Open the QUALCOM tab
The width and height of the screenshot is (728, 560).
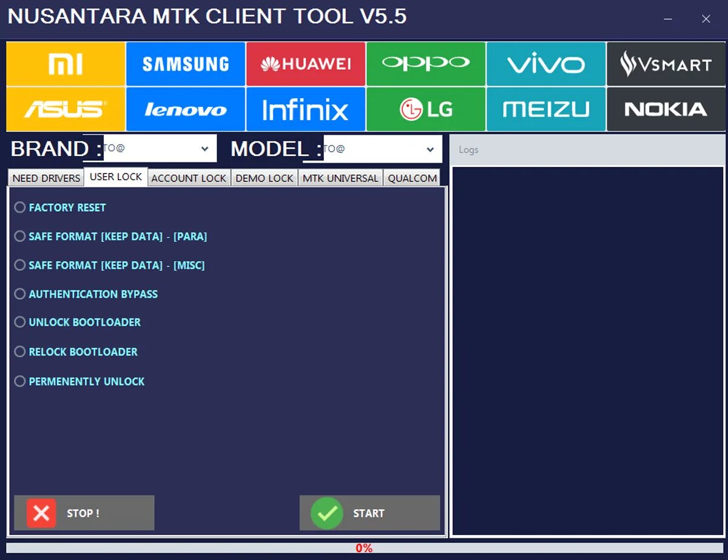tap(412, 178)
